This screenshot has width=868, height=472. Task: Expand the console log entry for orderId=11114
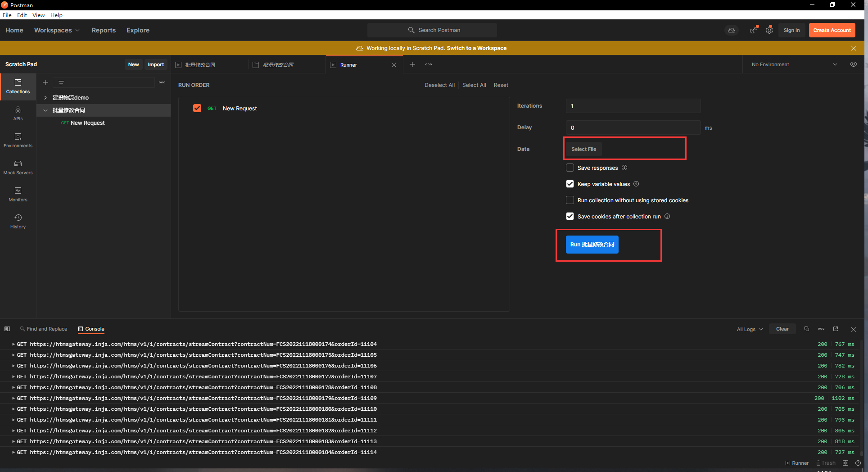pos(14,452)
